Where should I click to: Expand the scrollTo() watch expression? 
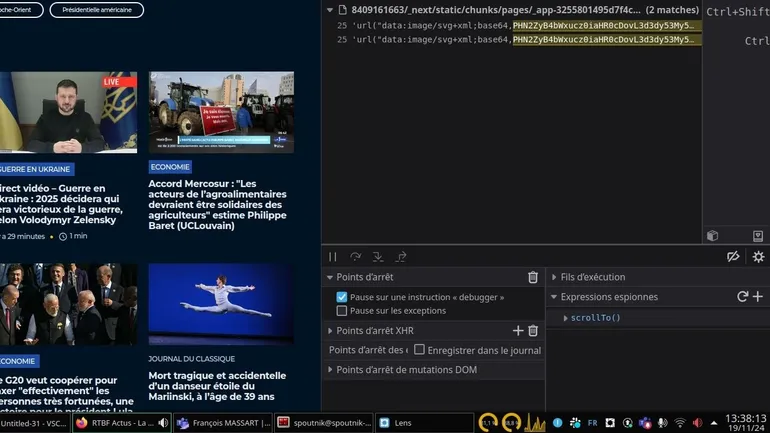point(565,318)
